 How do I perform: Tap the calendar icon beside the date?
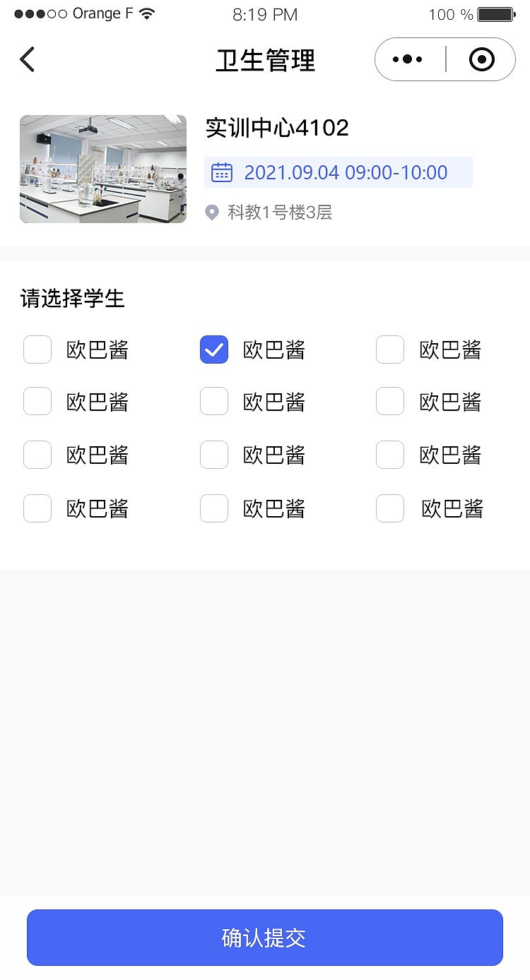222,172
